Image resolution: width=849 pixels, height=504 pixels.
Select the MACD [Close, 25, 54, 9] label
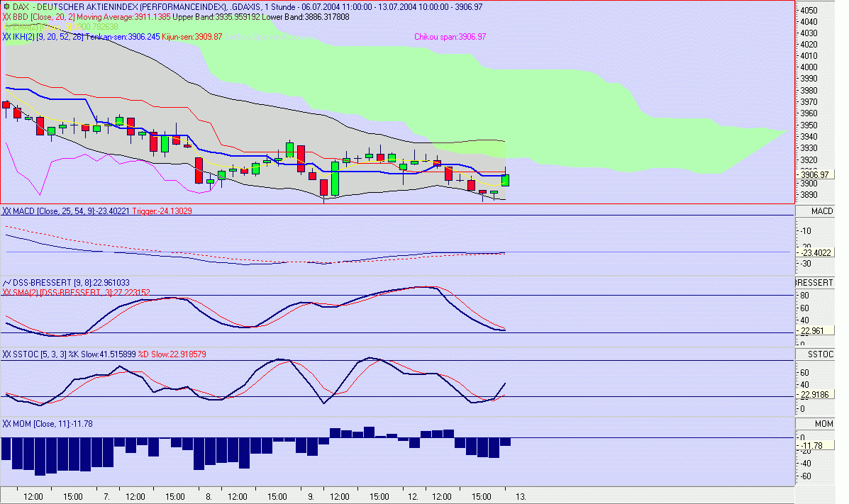point(54,211)
